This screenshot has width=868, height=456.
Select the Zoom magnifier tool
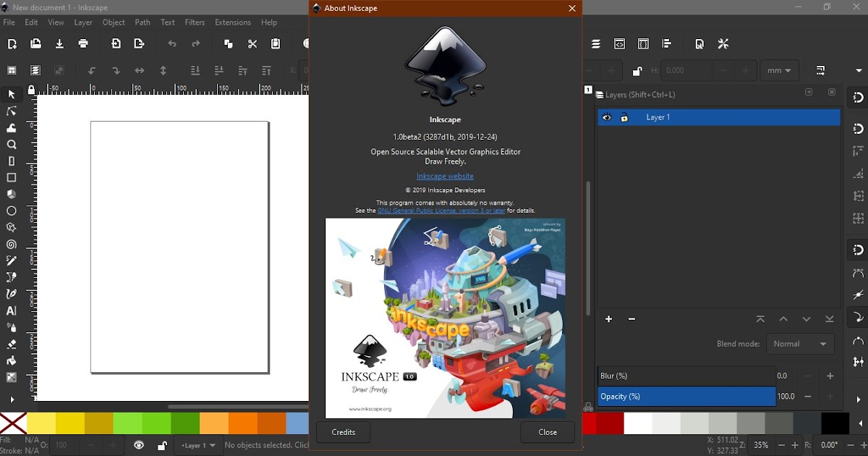12,145
